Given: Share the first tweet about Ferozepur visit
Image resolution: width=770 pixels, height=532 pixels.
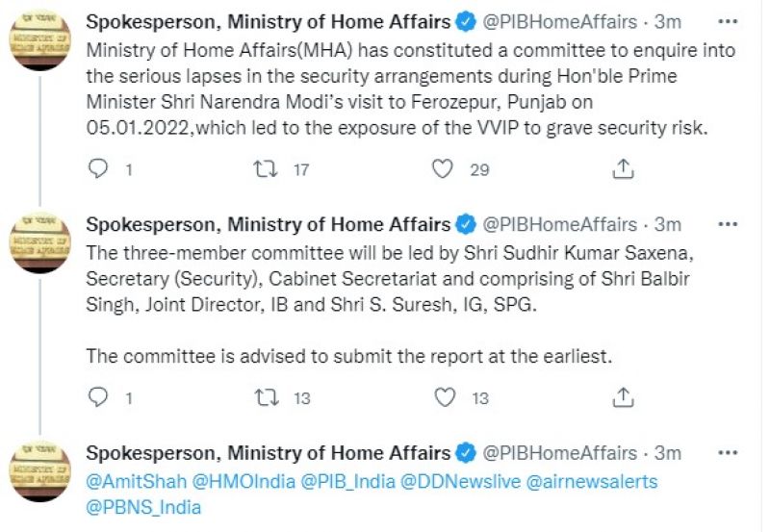Looking at the screenshot, I should point(623,169).
